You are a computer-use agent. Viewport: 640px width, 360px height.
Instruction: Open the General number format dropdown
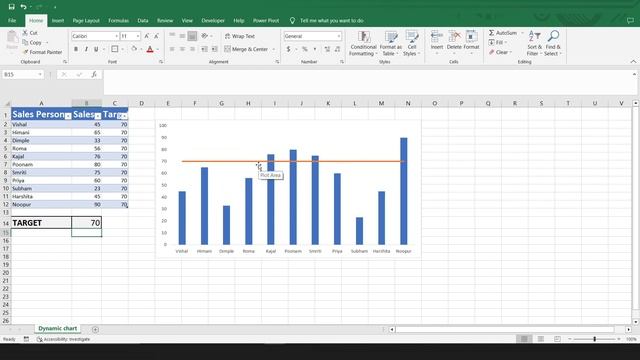point(339,36)
